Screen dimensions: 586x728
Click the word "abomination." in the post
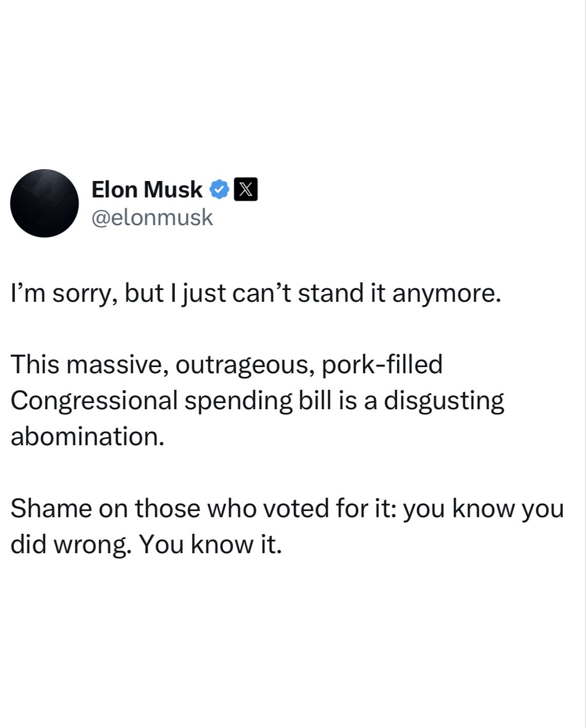(x=87, y=436)
